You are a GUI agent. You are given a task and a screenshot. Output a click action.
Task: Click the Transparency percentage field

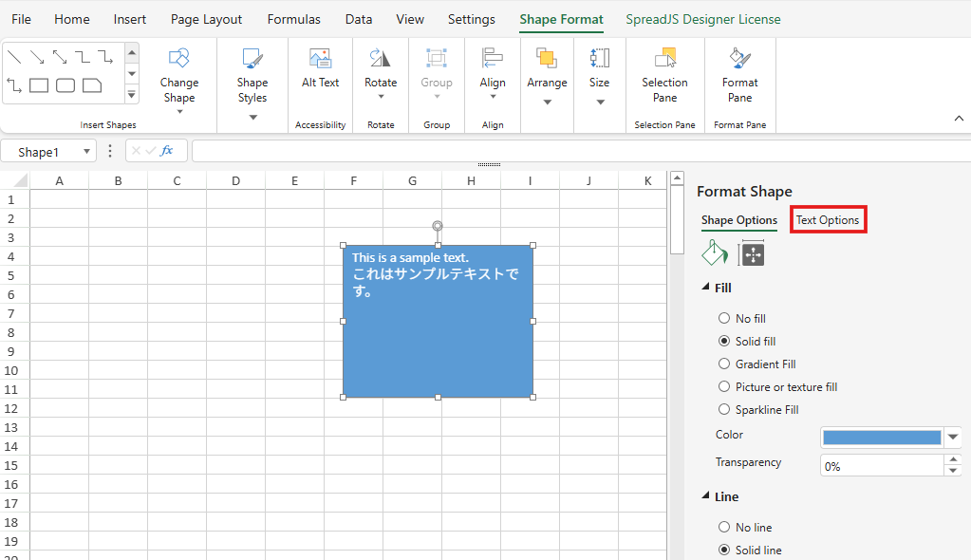click(882, 466)
